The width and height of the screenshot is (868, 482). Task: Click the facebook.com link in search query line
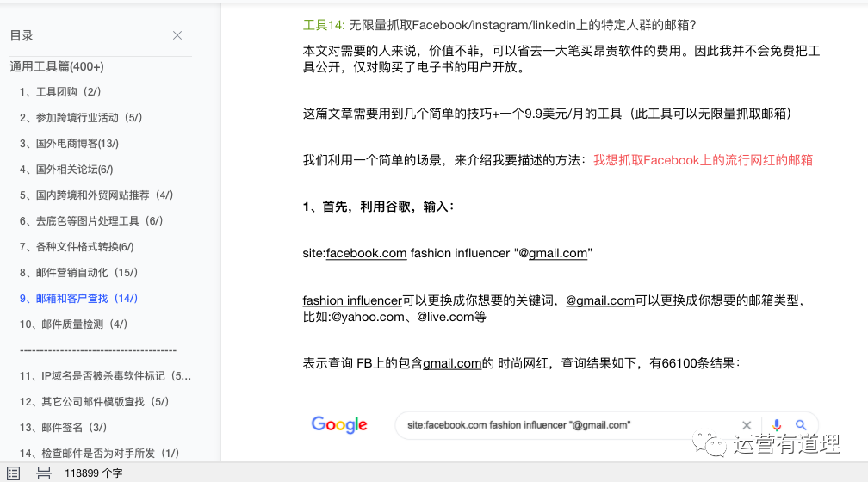coord(366,253)
